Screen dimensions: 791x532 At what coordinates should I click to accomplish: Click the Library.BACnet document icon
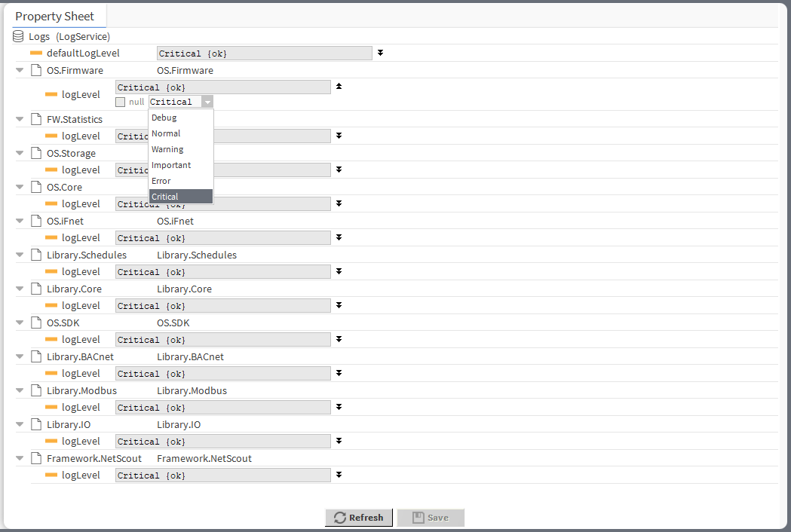(35, 356)
